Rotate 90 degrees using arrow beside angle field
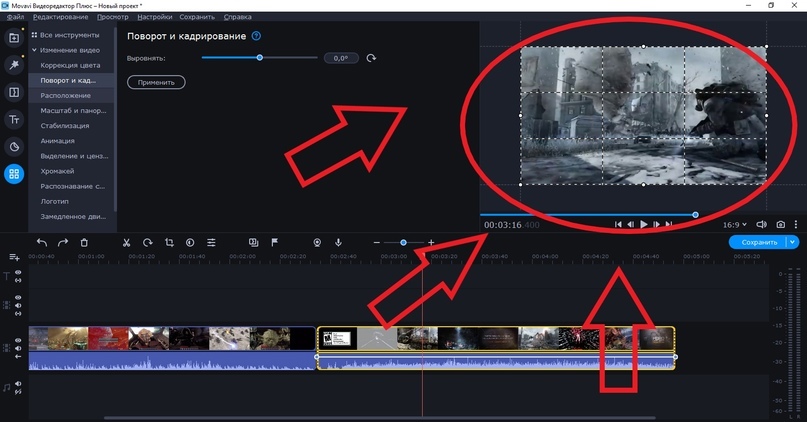Viewport: 807px width, 422px height. coord(371,58)
